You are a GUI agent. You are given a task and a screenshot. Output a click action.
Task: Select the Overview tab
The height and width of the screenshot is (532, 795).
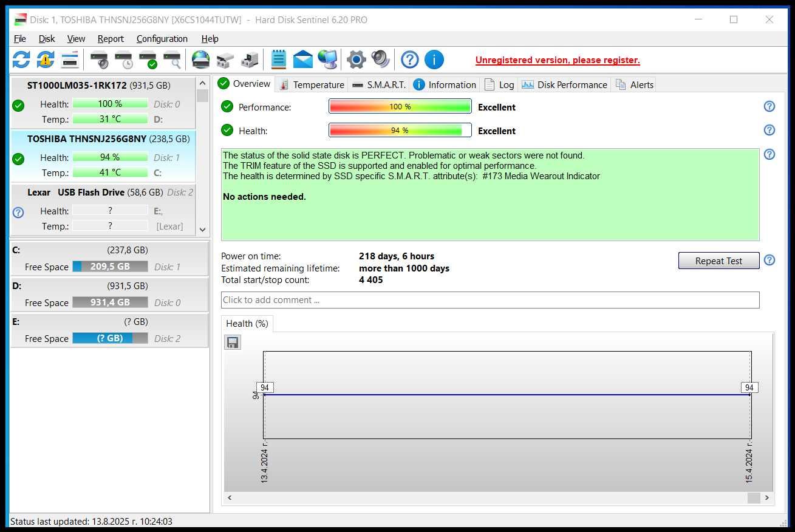244,83
